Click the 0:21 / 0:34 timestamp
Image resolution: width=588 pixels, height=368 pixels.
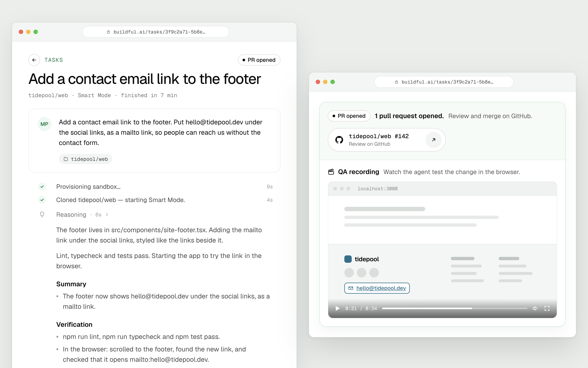pos(361,308)
